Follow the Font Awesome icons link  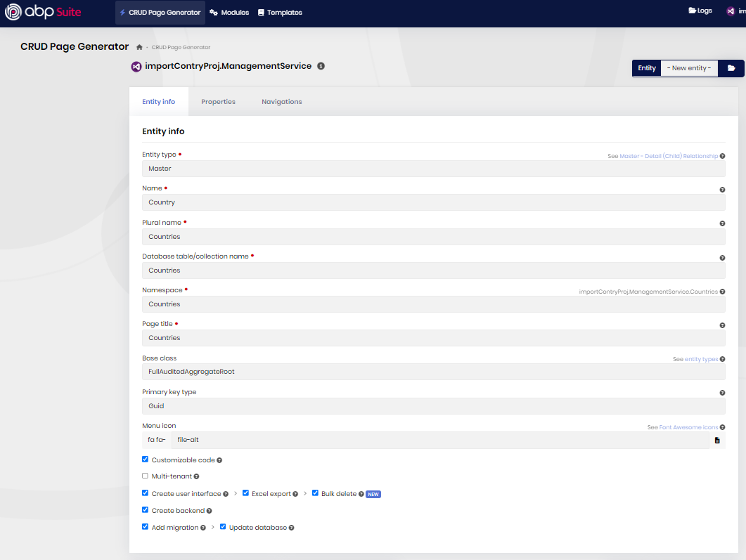click(688, 427)
